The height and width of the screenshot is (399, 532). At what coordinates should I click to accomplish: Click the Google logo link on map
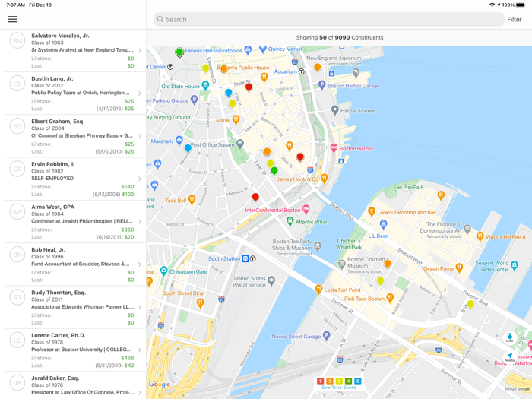(160, 384)
